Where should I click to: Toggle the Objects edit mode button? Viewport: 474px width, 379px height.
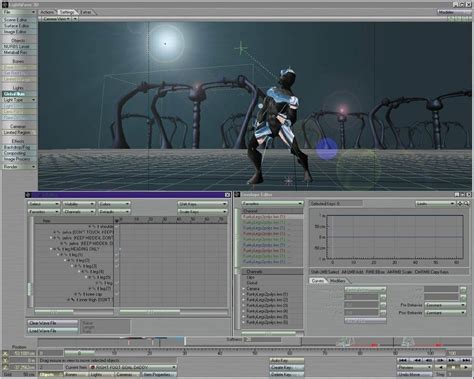tap(50, 374)
